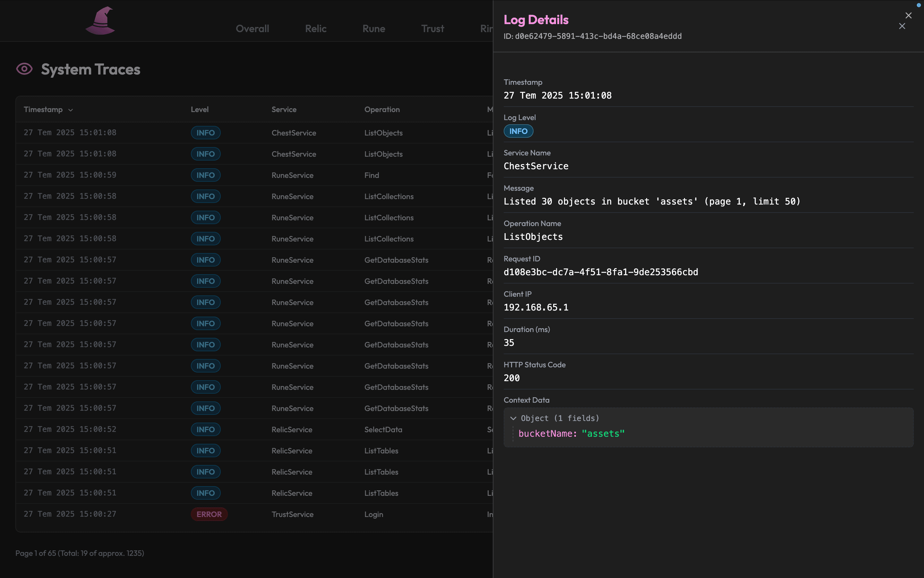Click the ChestService value in Log Details
This screenshot has width=924, height=578.
point(536,166)
